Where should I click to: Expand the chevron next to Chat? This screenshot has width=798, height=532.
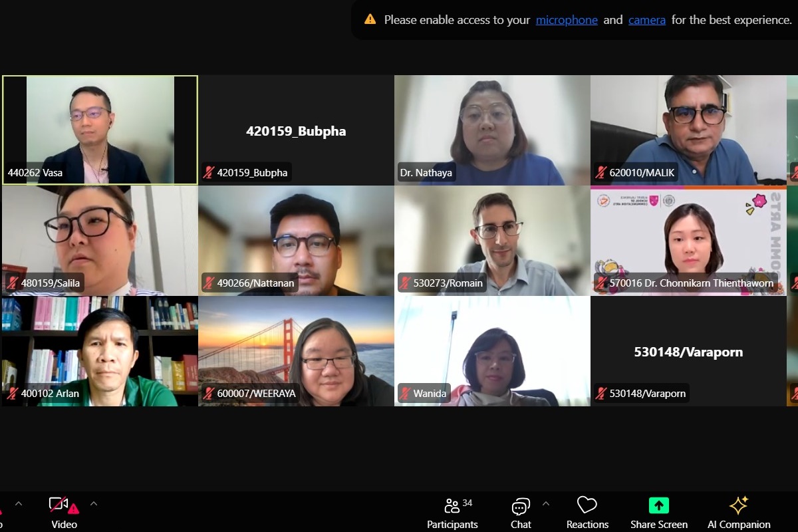[546, 503]
